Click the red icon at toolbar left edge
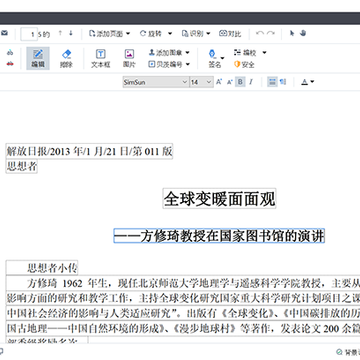Image resolution: width=360 pixels, height=360 pixels. (x=10, y=63)
